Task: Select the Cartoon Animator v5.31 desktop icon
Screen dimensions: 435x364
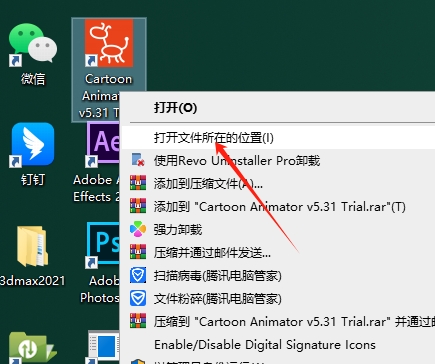Action: pos(109,43)
